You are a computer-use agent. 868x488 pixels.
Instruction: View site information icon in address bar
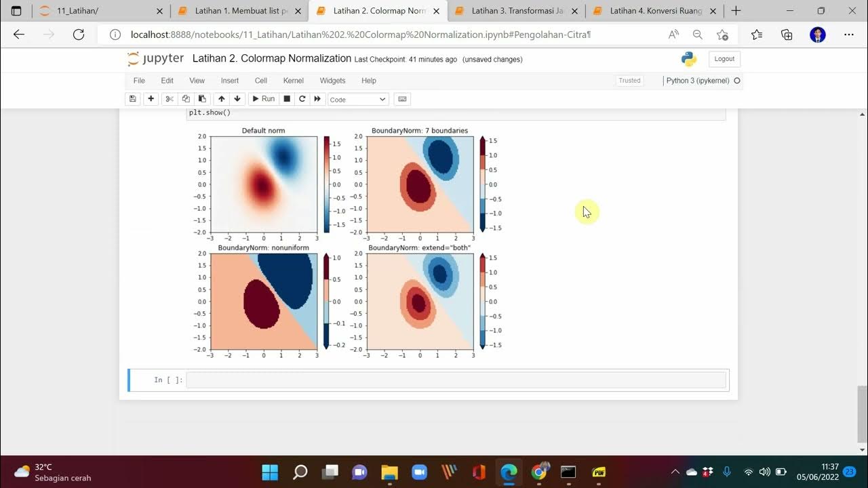point(115,35)
